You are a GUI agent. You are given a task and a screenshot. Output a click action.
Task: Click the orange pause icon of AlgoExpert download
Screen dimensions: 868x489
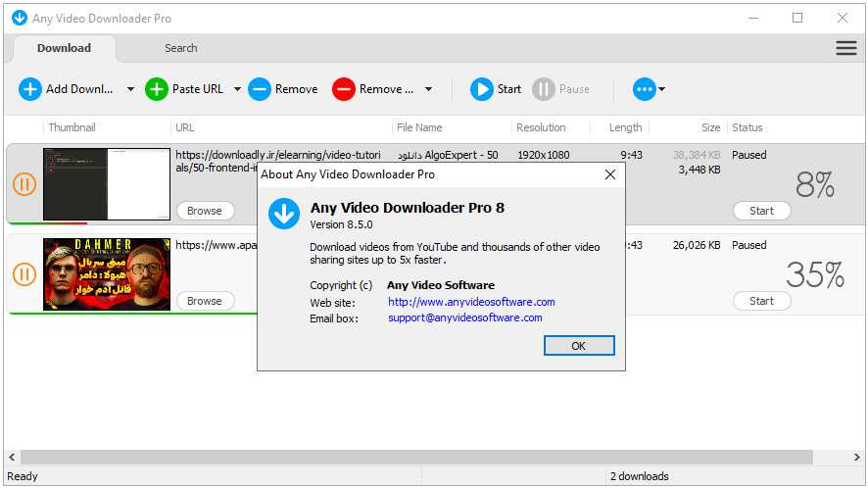pyautogui.click(x=24, y=184)
